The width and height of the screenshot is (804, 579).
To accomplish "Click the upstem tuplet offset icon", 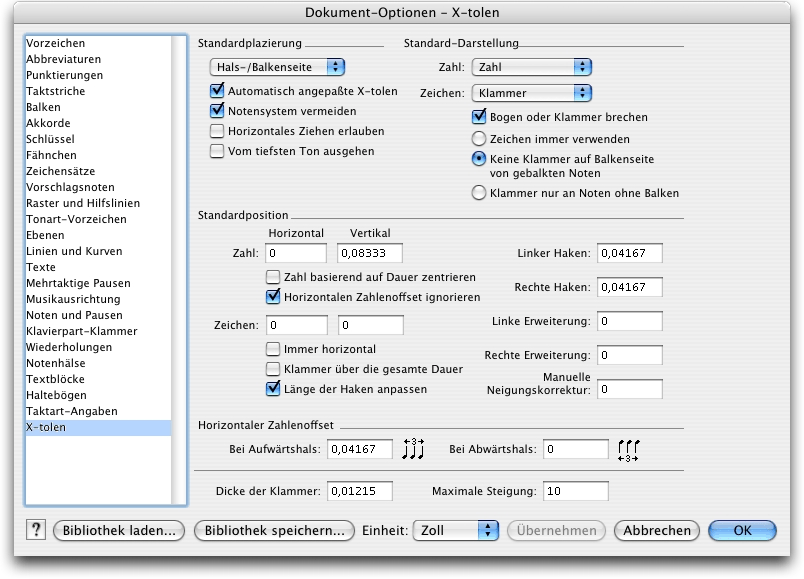I will (413, 449).
